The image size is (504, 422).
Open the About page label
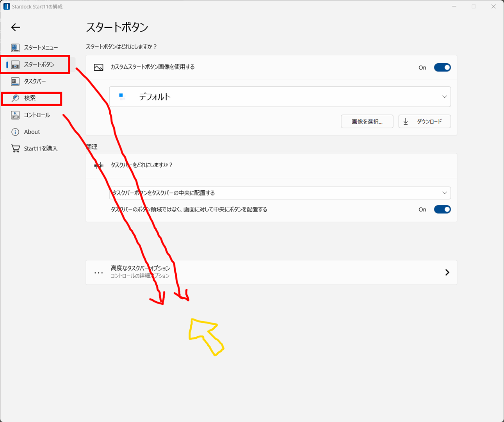32,132
